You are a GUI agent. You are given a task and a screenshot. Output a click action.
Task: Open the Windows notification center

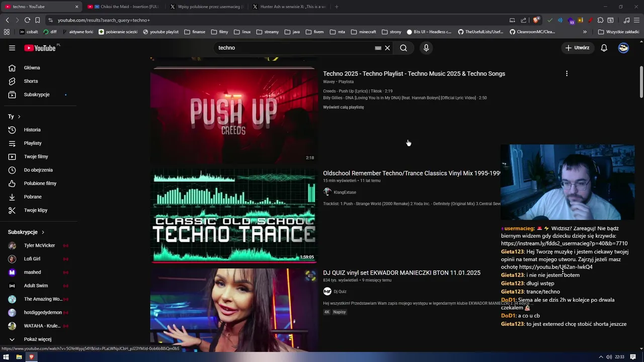tap(633, 357)
